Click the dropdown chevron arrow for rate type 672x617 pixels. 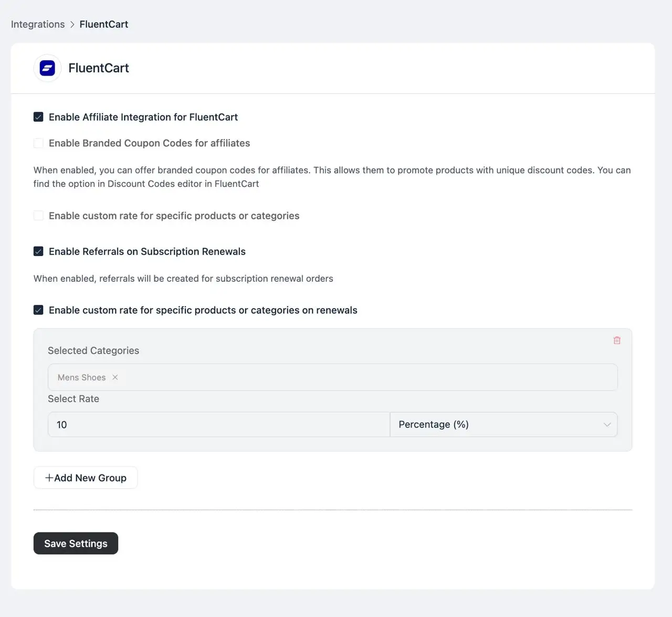(x=607, y=424)
